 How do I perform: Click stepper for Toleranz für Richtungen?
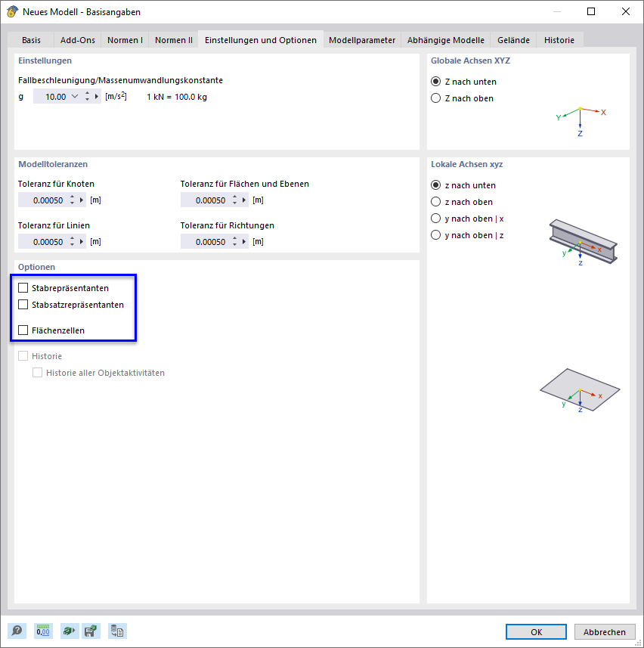coord(234,242)
